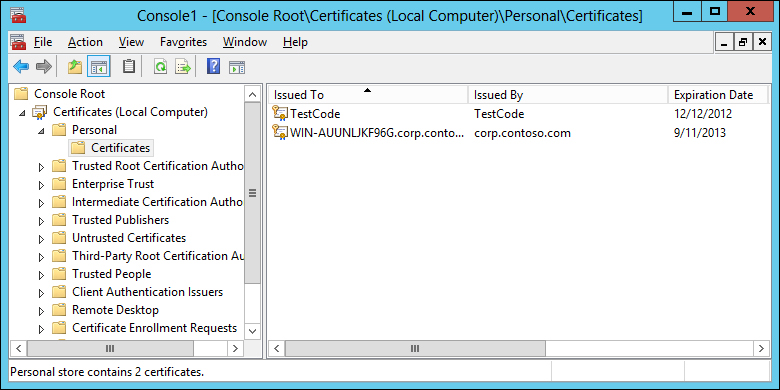Select the TestCode certificate row name
This screenshot has height=390, width=780.
(315, 114)
